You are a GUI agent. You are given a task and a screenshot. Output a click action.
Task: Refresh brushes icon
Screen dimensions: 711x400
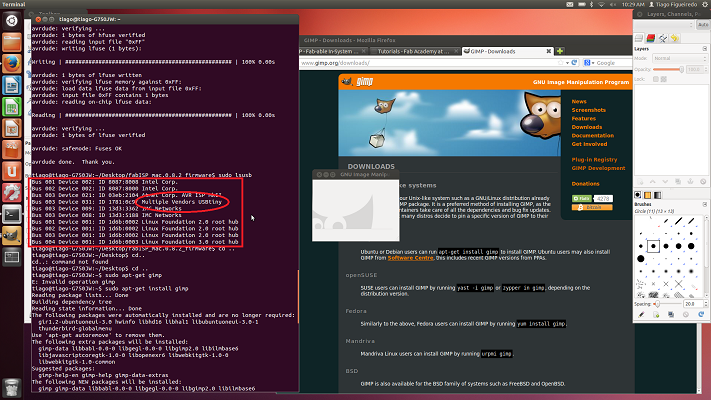tap(701, 314)
